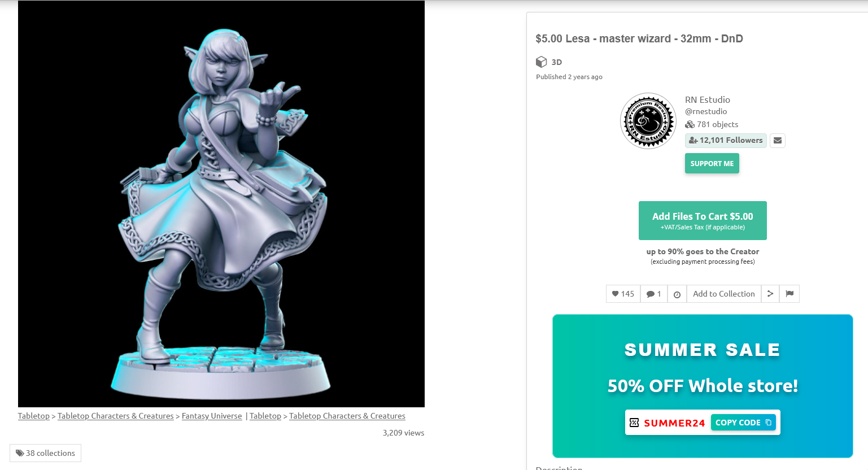Screen dimensions: 868x470
Task: Click the clock icon button
Action: point(677,294)
